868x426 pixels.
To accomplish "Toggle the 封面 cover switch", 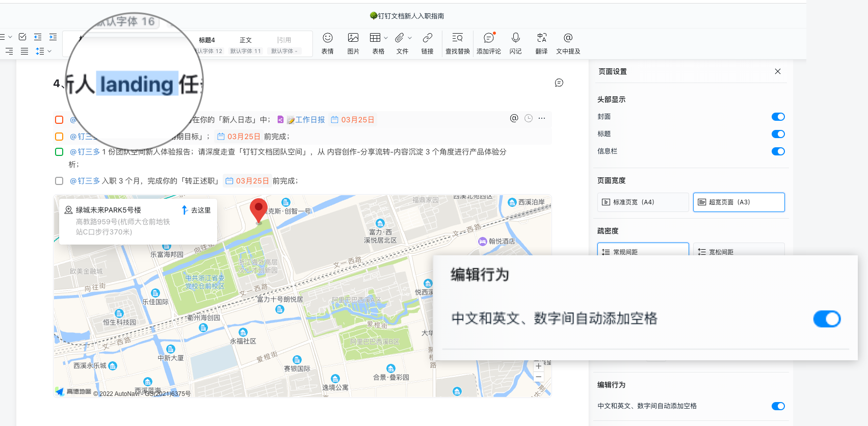I will [x=778, y=117].
